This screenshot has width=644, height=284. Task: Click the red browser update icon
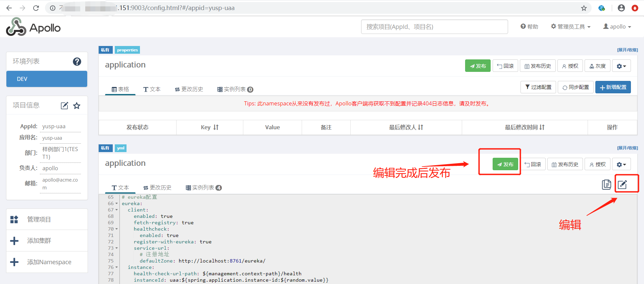(x=635, y=8)
